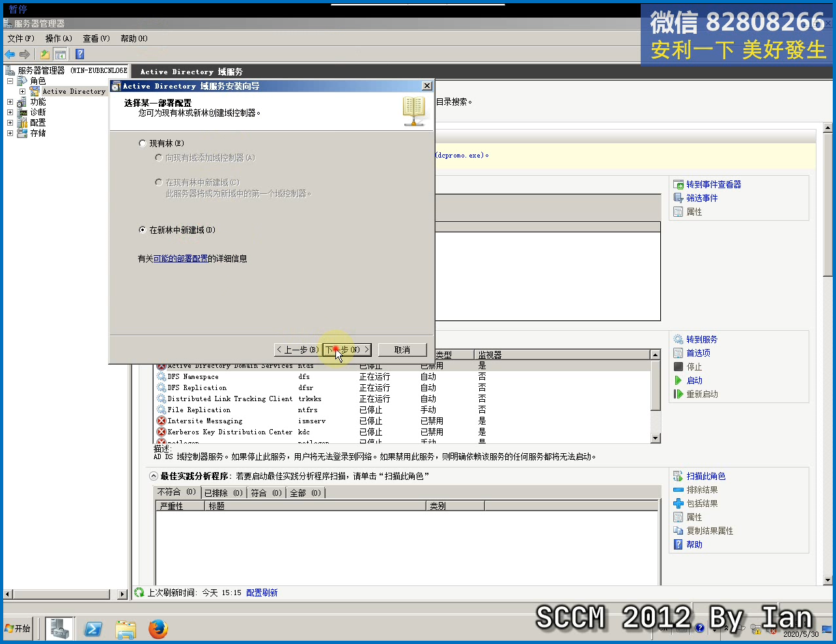Click the 取消 cancel button in wizard
The width and height of the screenshot is (836, 644).
click(402, 350)
